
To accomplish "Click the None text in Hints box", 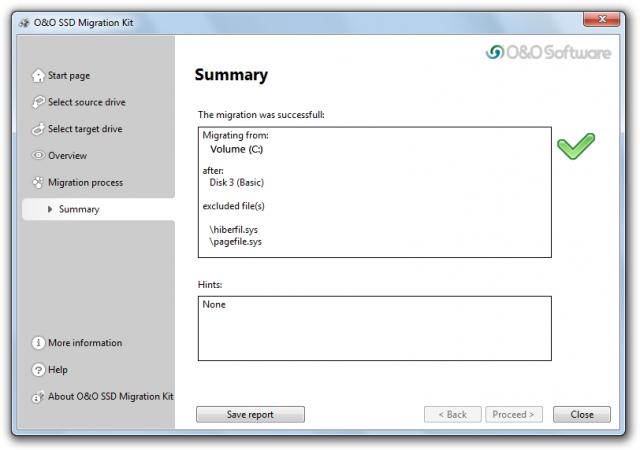I will click(214, 305).
